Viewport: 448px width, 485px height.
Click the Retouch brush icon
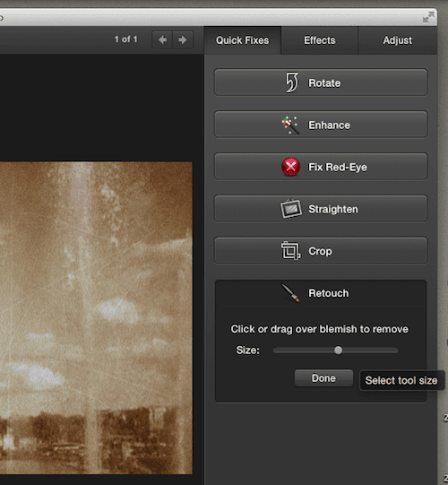click(x=290, y=293)
